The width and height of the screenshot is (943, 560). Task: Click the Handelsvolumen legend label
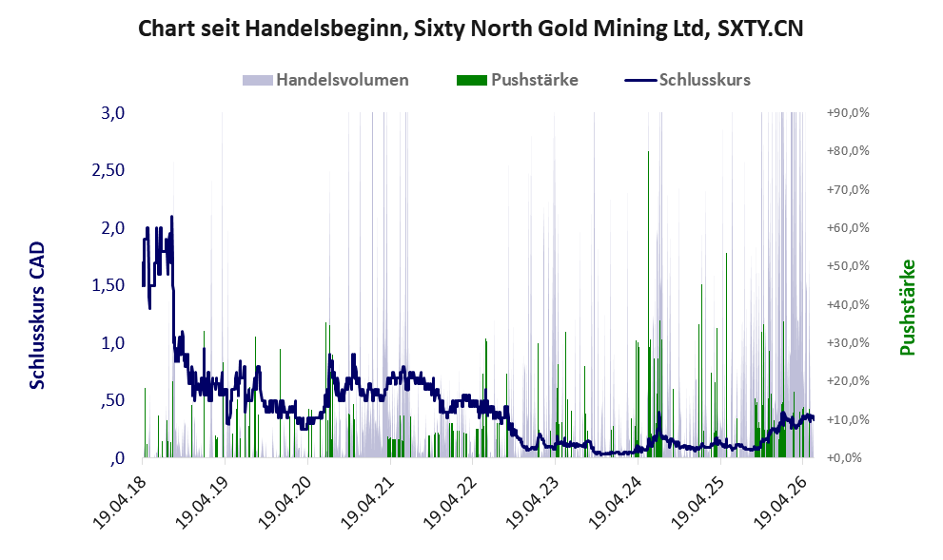pos(343,80)
